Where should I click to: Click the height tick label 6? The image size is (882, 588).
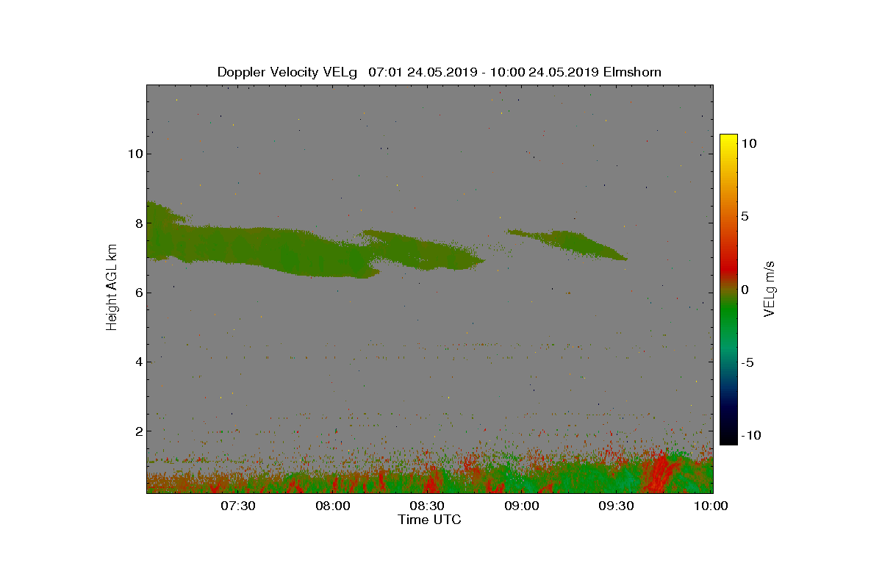(137, 293)
